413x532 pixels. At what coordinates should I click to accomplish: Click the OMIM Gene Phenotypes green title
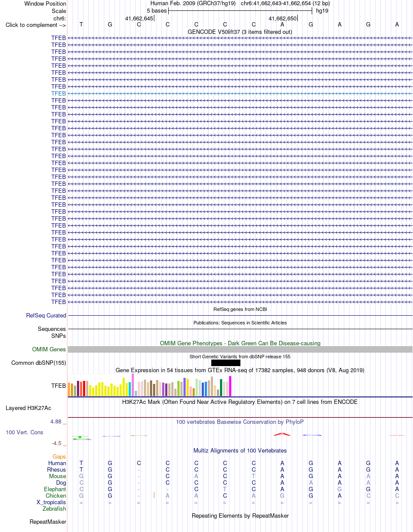240,343
